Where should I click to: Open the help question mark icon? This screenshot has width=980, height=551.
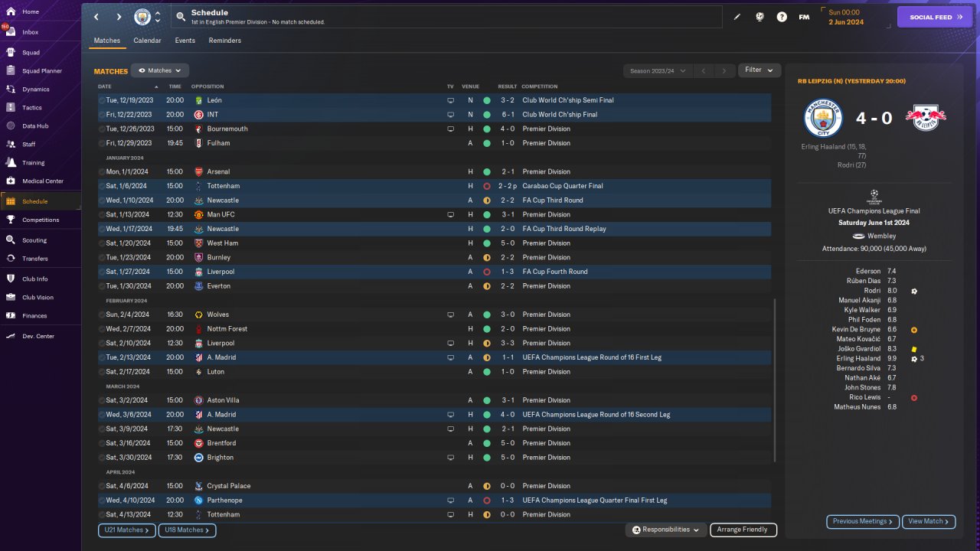pyautogui.click(x=782, y=17)
